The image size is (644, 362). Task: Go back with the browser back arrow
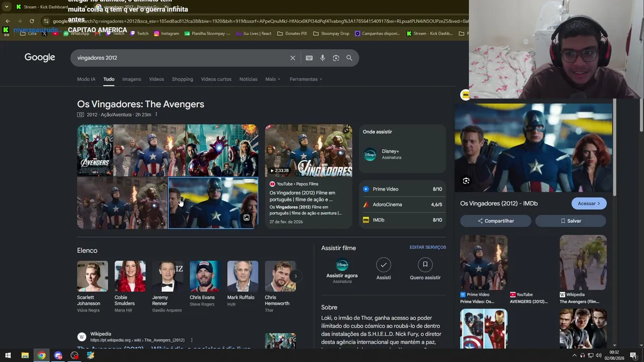8,21
